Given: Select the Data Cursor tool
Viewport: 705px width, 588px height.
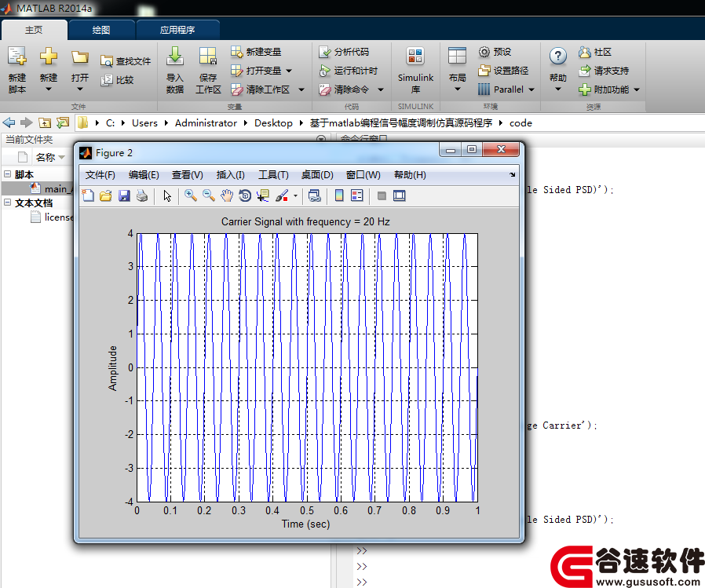Looking at the screenshot, I should 262,195.
